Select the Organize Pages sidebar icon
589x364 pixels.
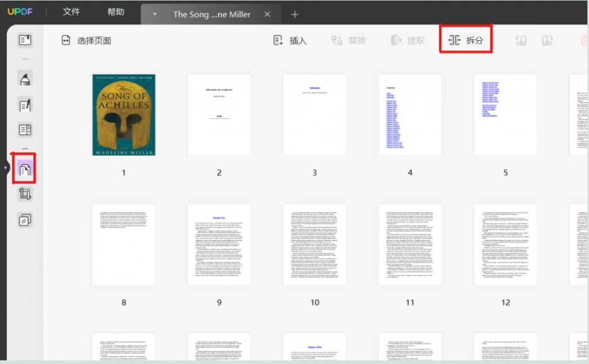click(x=24, y=170)
